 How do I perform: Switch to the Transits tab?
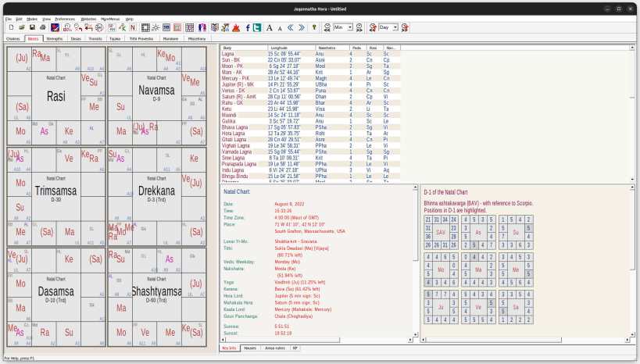coord(95,39)
